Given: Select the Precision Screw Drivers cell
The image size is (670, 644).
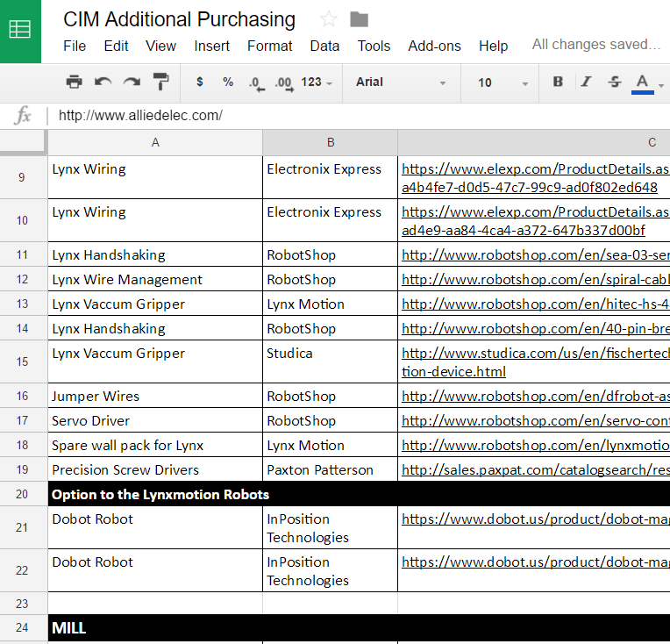Looking at the screenshot, I should [x=155, y=469].
